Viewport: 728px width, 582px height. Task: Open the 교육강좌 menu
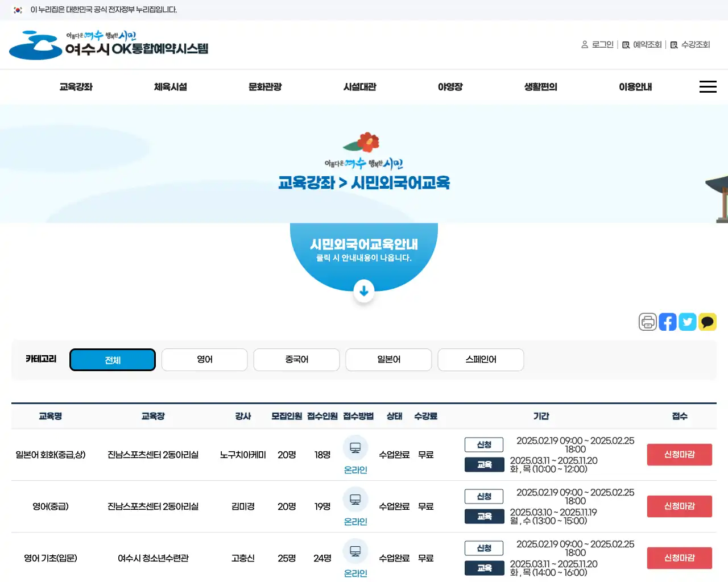pyautogui.click(x=76, y=86)
